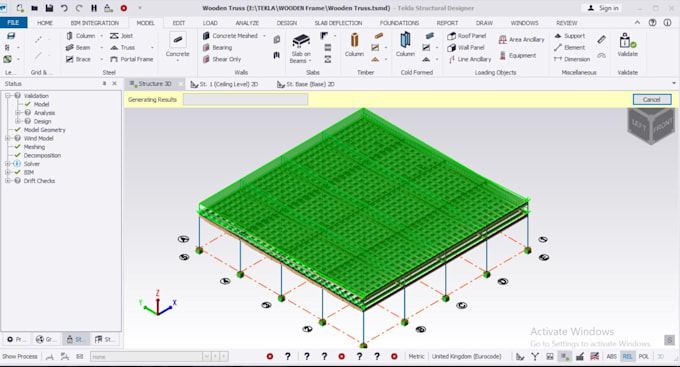680x367 pixels.
Task: Select the Truss tool
Action: (x=122, y=48)
